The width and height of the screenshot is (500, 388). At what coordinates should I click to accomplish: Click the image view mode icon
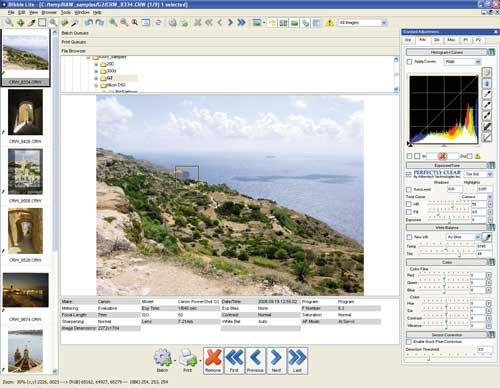(256, 22)
